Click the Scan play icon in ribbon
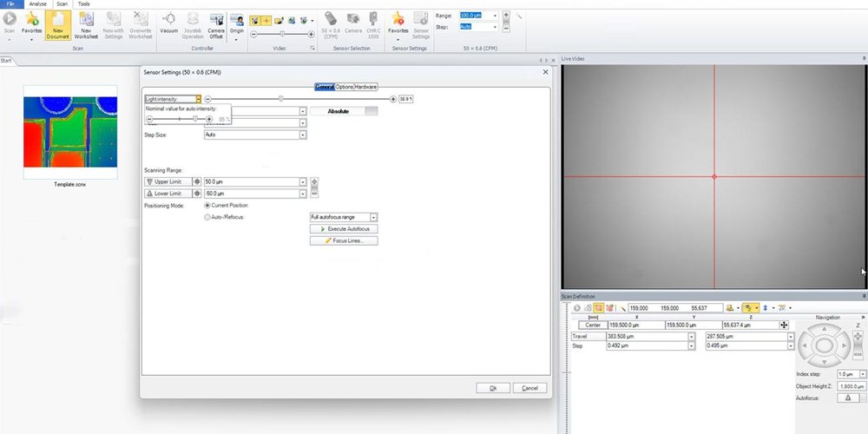Image resolution: width=868 pixels, height=434 pixels. (10, 18)
